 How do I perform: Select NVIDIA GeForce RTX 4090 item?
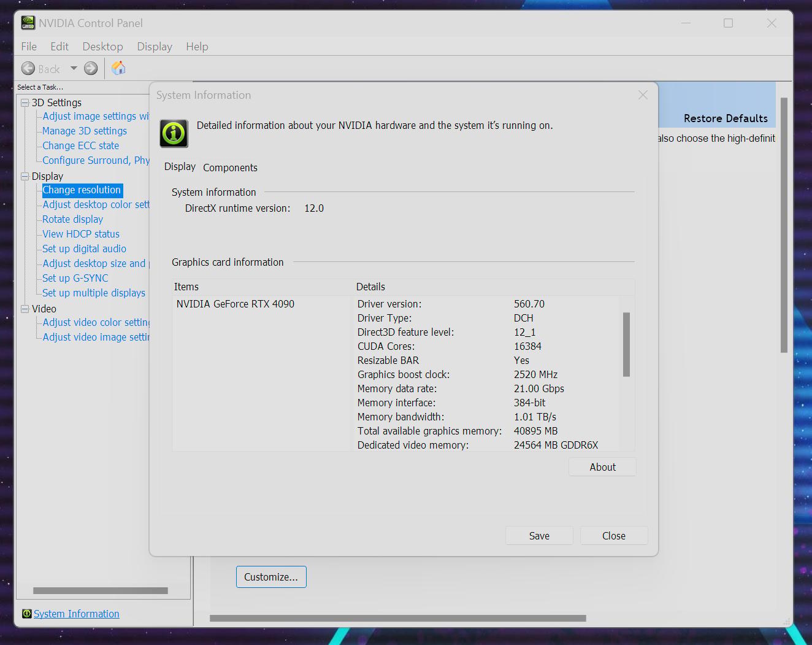pyautogui.click(x=236, y=304)
